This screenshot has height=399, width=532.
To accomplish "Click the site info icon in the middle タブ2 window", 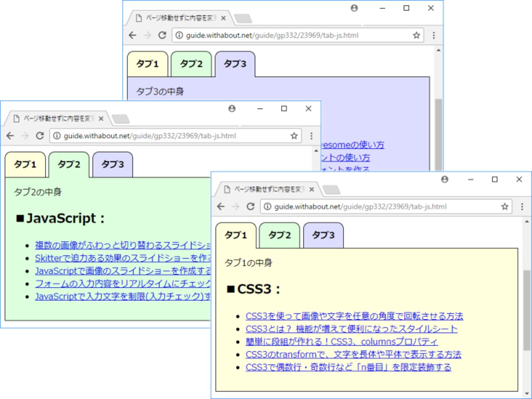I will pyautogui.click(x=56, y=136).
